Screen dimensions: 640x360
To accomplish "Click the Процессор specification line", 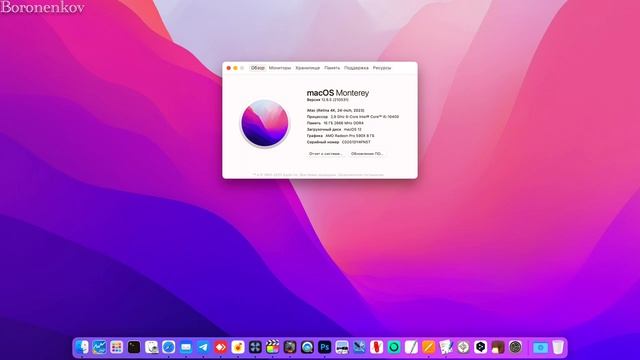I will [x=353, y=117].
